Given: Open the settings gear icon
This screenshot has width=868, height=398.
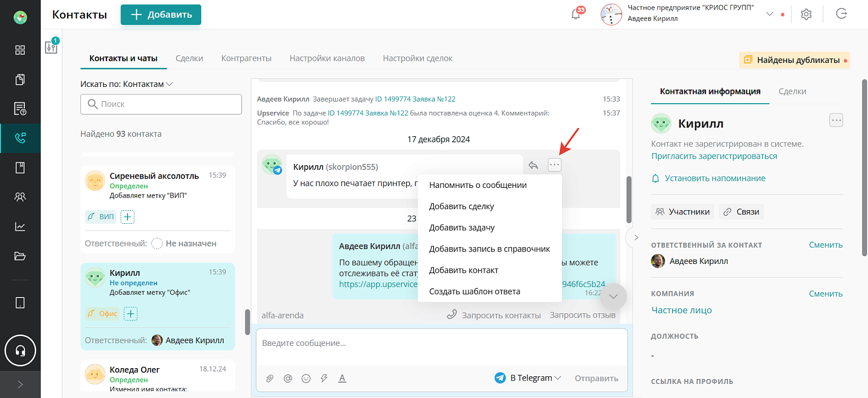Looking at the screenshot, I should click(x=806, y=14).
